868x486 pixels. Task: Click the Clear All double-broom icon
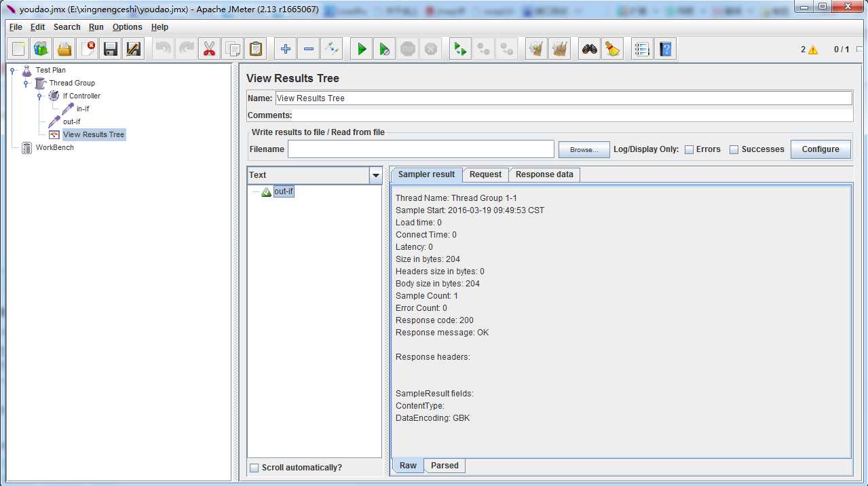pos(560,49)
